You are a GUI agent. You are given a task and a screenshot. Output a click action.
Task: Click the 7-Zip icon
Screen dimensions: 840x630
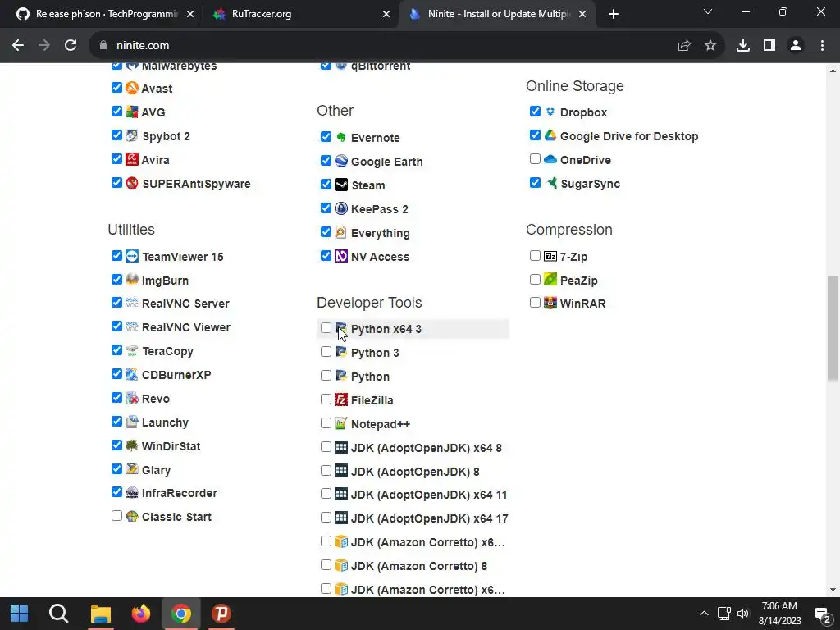pyautogui.click(x=550, y=256)
